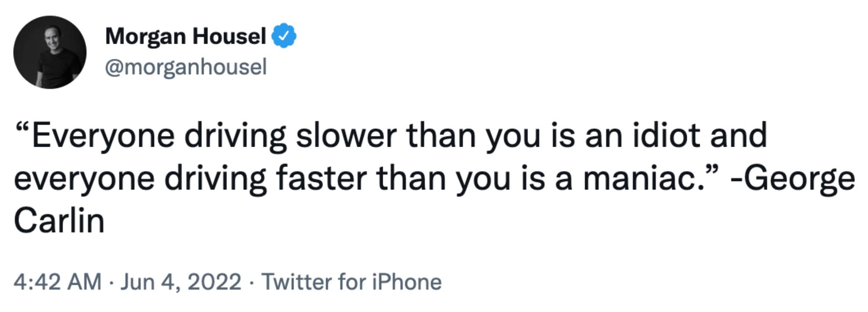This screenshot has height=312, width=868.
Task: Click the blue verified badge
Action: (x=284, y=36)
